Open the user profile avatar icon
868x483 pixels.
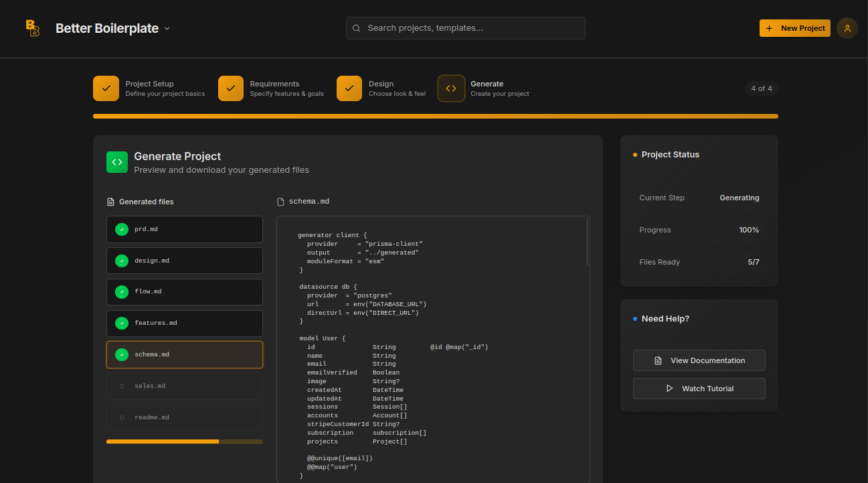coord(847,28)
